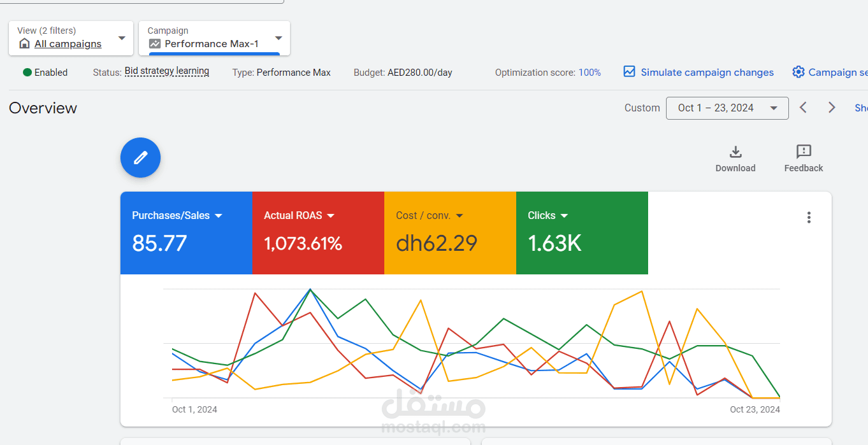Click the Oct 1, 2024 axis label
868x445 pixels.
(x=194, y=409)
